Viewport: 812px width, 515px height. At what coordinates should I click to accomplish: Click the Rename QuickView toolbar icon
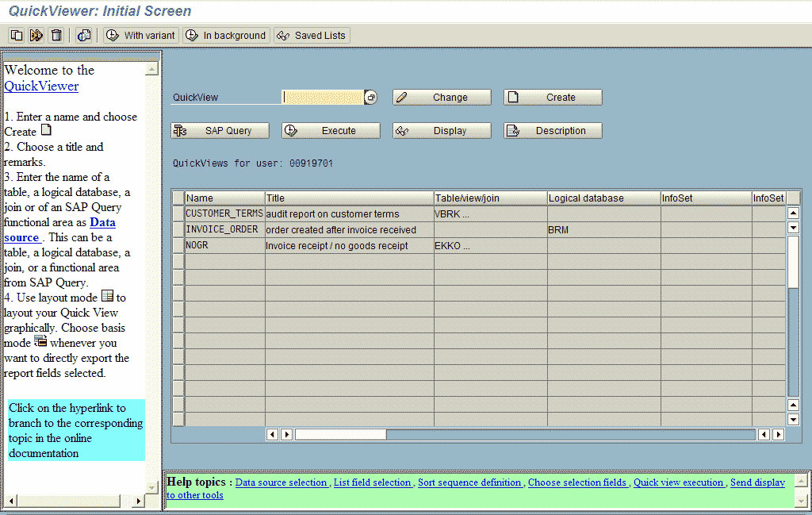click(x=36, y=35)
